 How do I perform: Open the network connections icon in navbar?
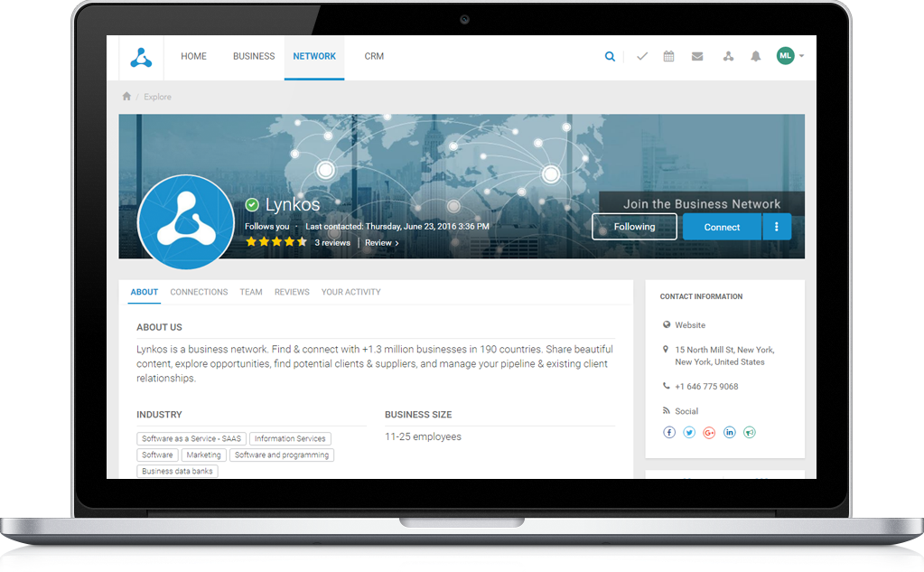click(x=728, y=57)
